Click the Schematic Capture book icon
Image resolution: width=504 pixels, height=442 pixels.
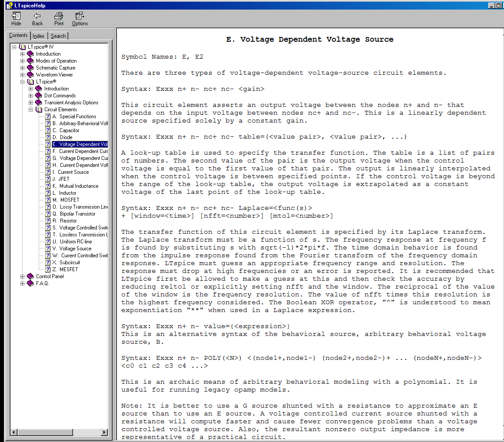tap(30, 68)
